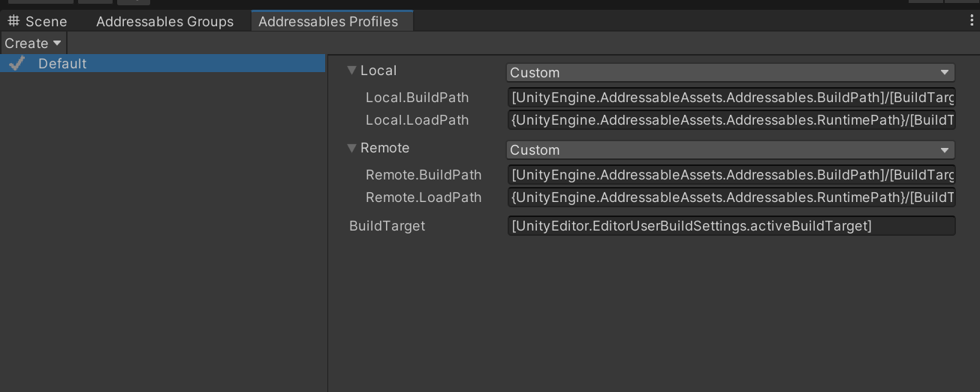Image resolution: width=980 pixels, height=392 pixels.
Task: Click into the Local.LoadPath value field
Action: point(731,120)
